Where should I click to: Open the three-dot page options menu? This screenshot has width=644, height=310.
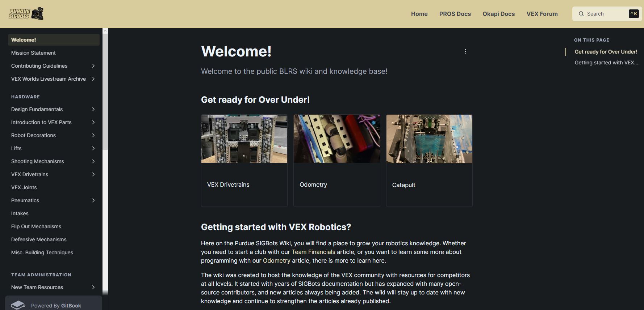tap(465, 51)
